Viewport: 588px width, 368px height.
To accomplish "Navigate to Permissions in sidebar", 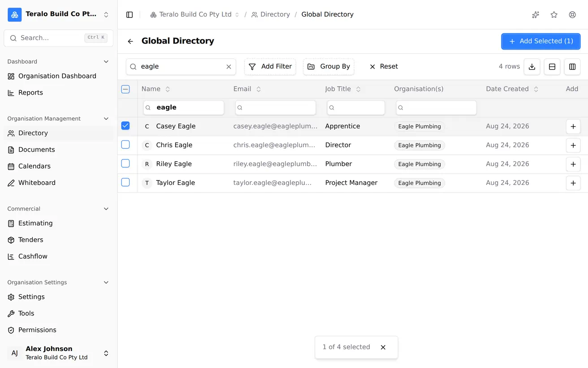I will pos(59,330).
